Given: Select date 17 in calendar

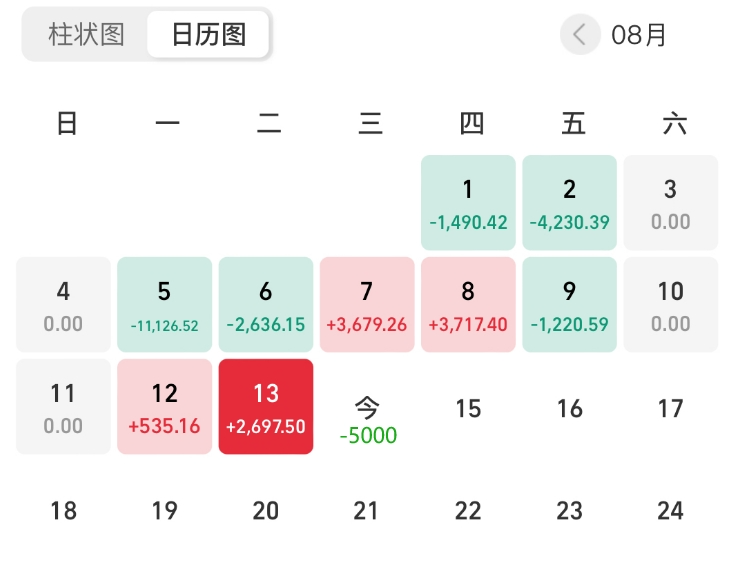Looking at the screenshot, I should (670, 409).
